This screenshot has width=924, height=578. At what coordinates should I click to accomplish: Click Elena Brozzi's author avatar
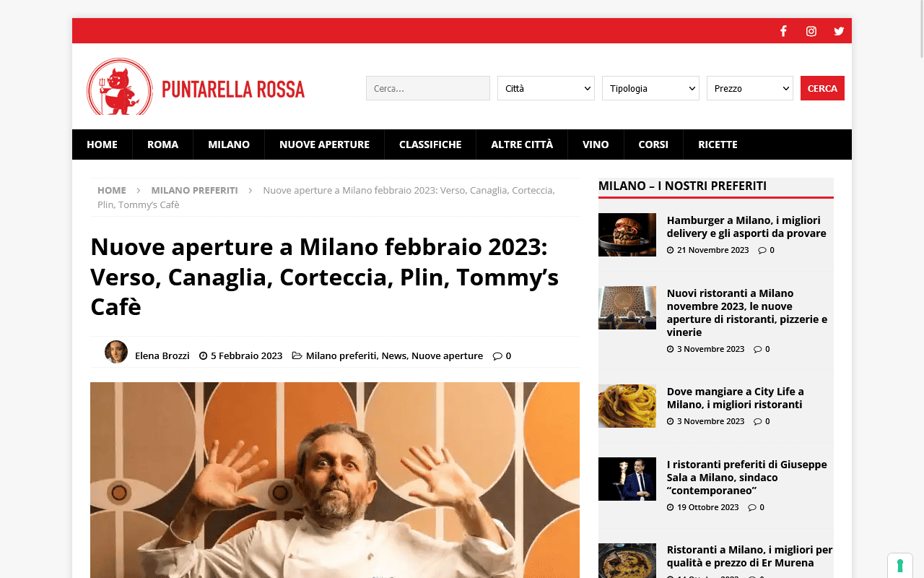pos(116,352)
